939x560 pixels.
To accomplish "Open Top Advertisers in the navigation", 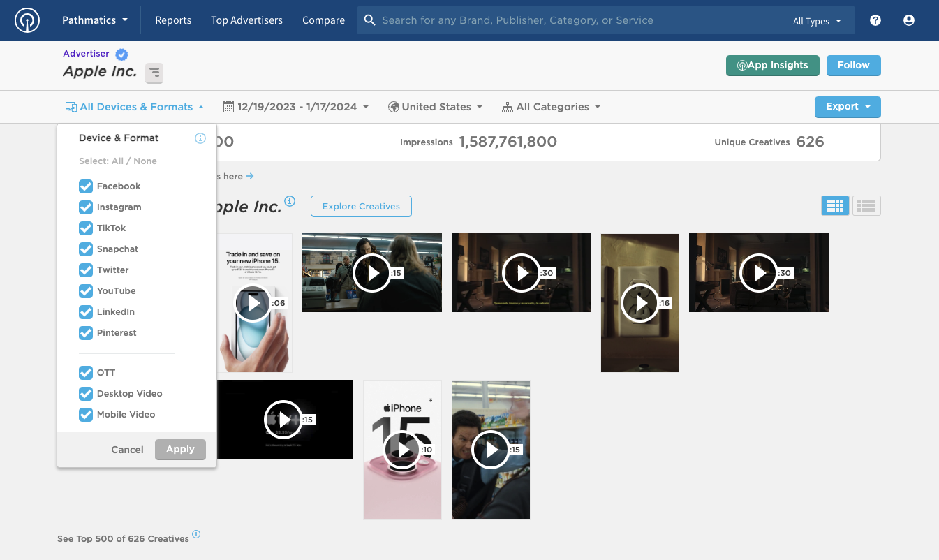I will pyautogui.click(x=246, y=20).
